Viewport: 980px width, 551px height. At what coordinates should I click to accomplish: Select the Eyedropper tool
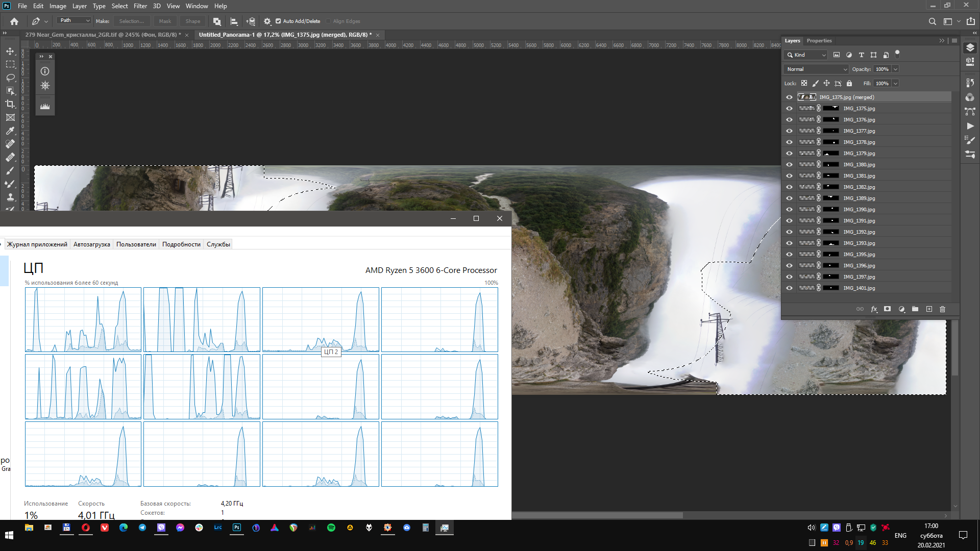coord(10,131)
